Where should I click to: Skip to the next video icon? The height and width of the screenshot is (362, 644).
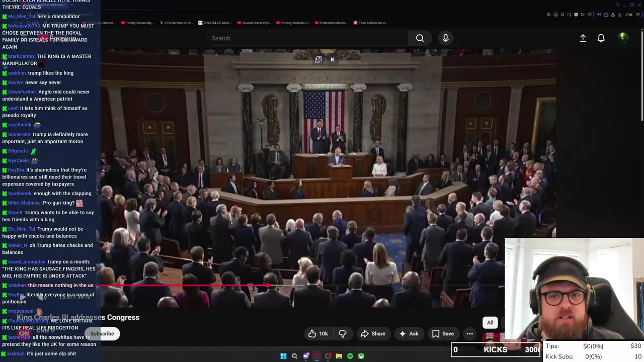(332, 59)
